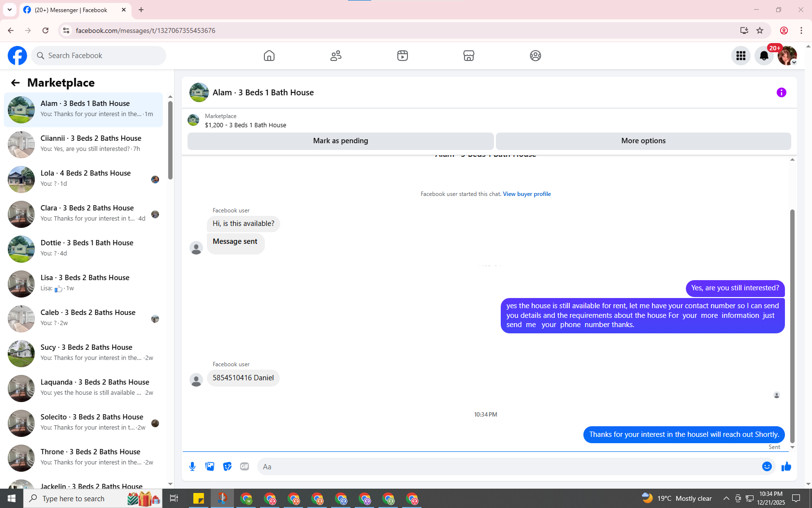Open Clara 3 Beds 2 Baths conversation
The height and width of the screenshot is (508, 812).
83,214
